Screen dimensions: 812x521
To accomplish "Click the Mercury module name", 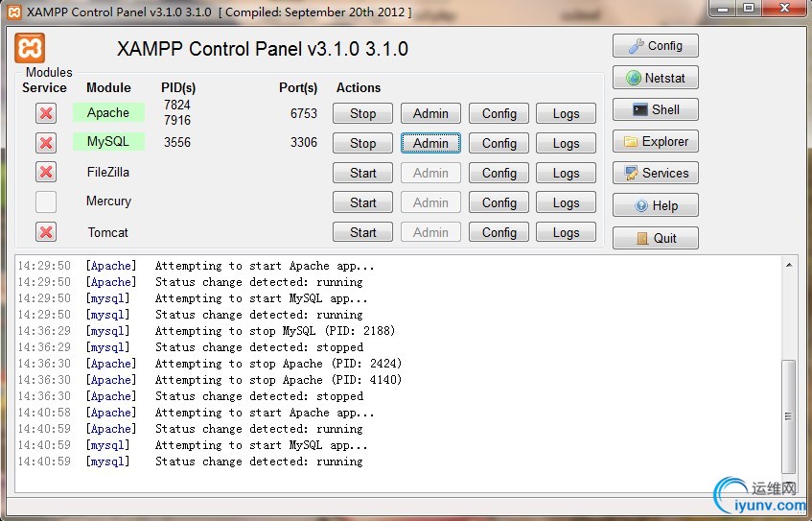I will [x=108, y=201].
